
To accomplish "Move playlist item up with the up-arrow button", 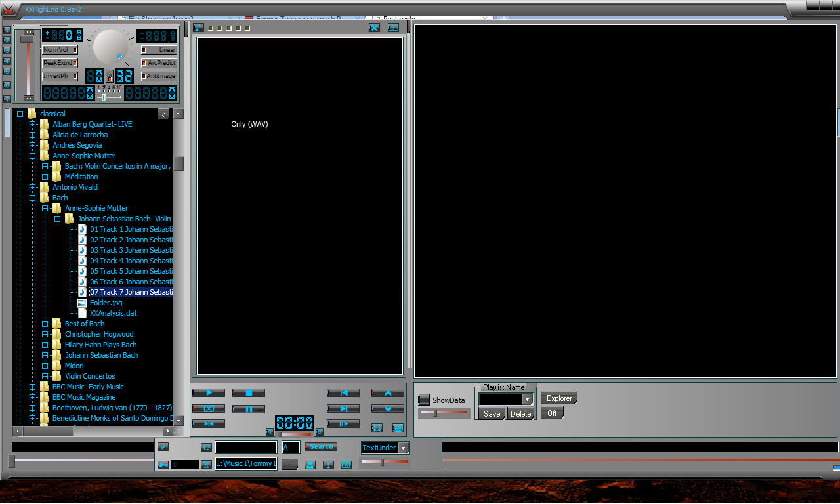I will (x=388, y=392).
